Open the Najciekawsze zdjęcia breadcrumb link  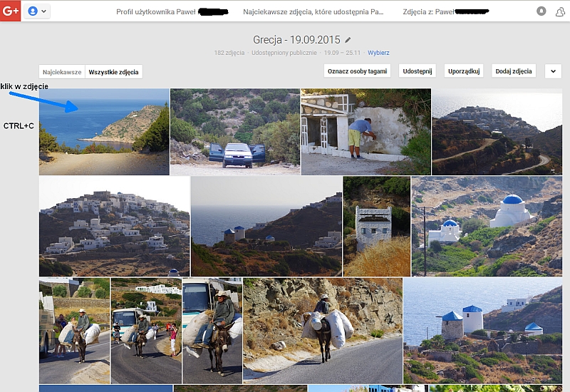click(313, 11)
